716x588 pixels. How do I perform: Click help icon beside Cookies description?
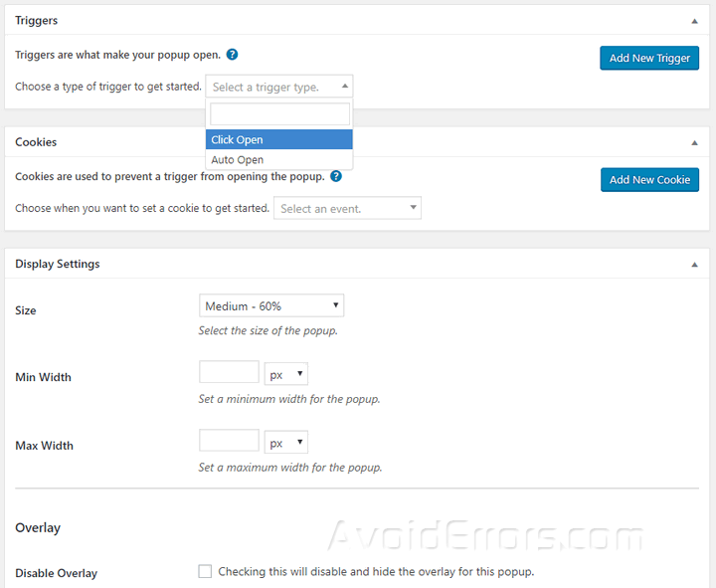click(x=336, y=176)
